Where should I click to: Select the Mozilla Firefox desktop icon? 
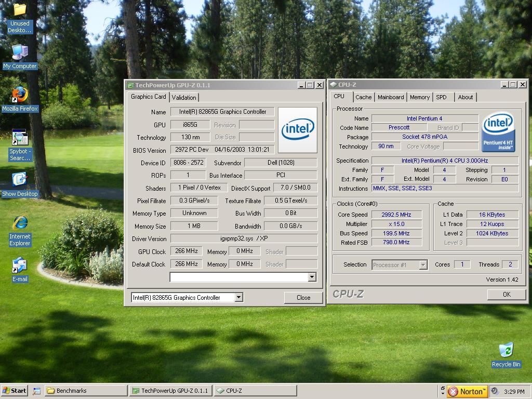pyautogui.click(x=20, y=95)
